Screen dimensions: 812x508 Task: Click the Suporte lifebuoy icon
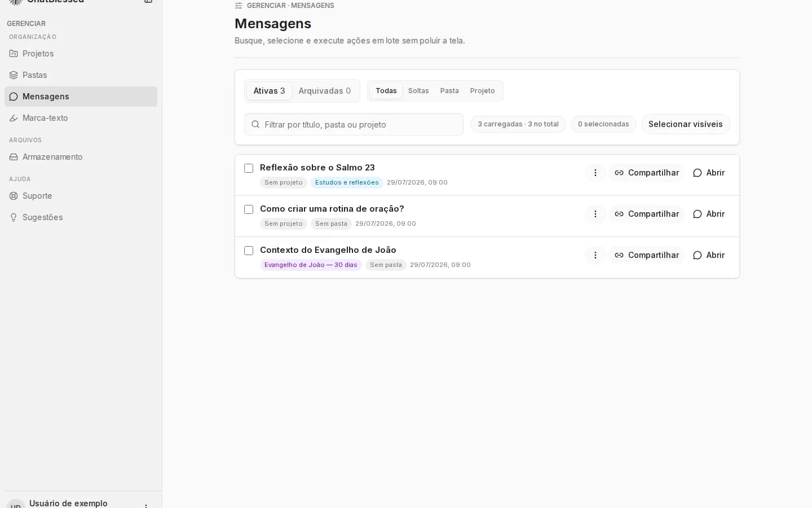(x=14, y=196)
